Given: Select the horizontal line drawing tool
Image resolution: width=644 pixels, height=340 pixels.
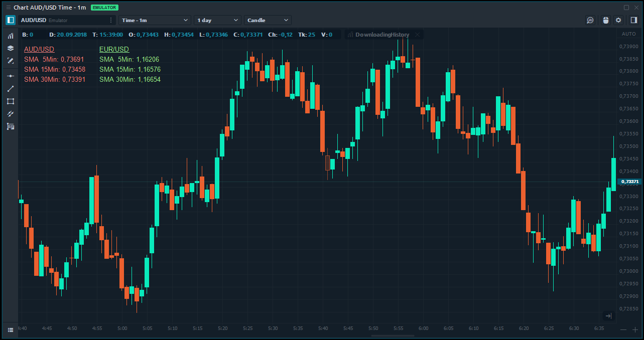Looking at the screenshot, I should 10,76.
